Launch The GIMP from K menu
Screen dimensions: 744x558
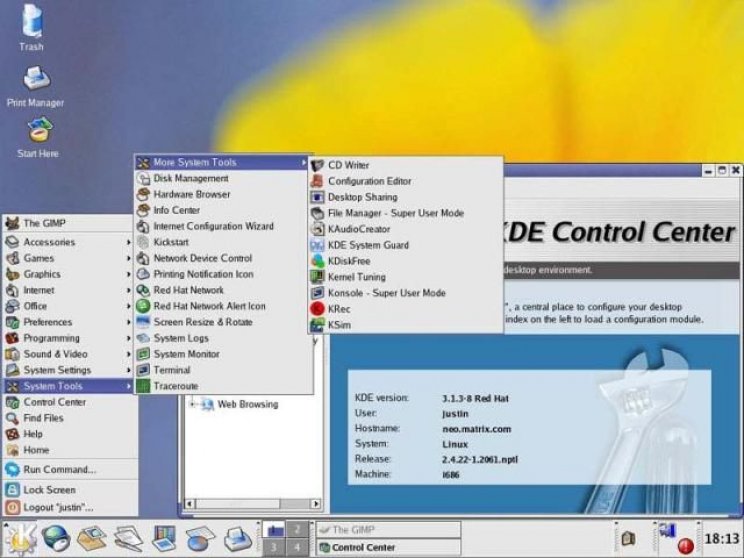(x=69, y=223)
